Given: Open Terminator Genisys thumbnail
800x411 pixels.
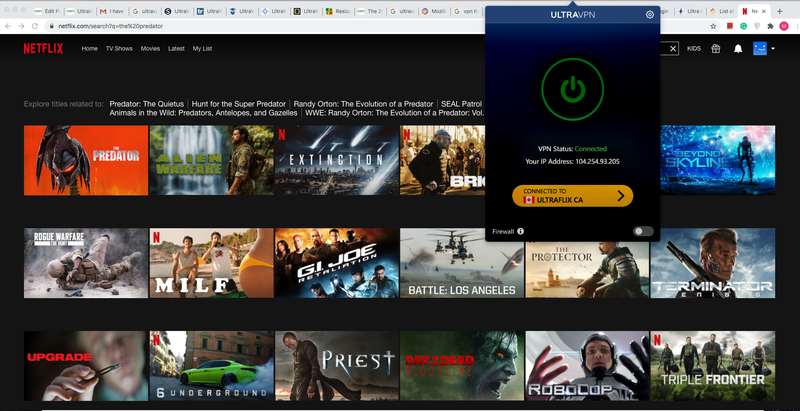Looking at the screenshot, I should pos(713,263).
